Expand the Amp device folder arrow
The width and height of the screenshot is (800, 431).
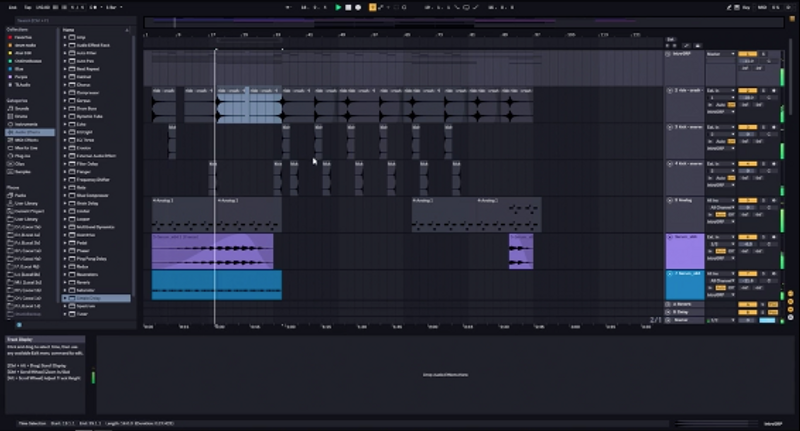pyautogui.click(x=65, y=37)
